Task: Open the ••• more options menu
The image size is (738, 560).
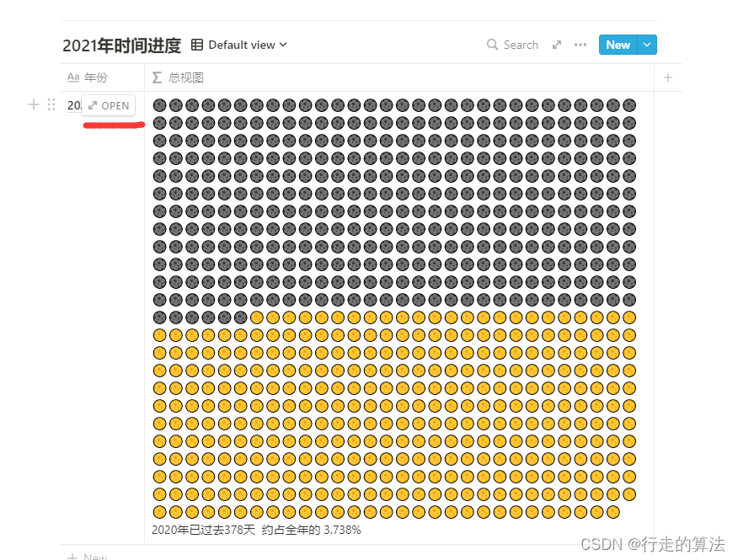Action: [x=580, y=45]
